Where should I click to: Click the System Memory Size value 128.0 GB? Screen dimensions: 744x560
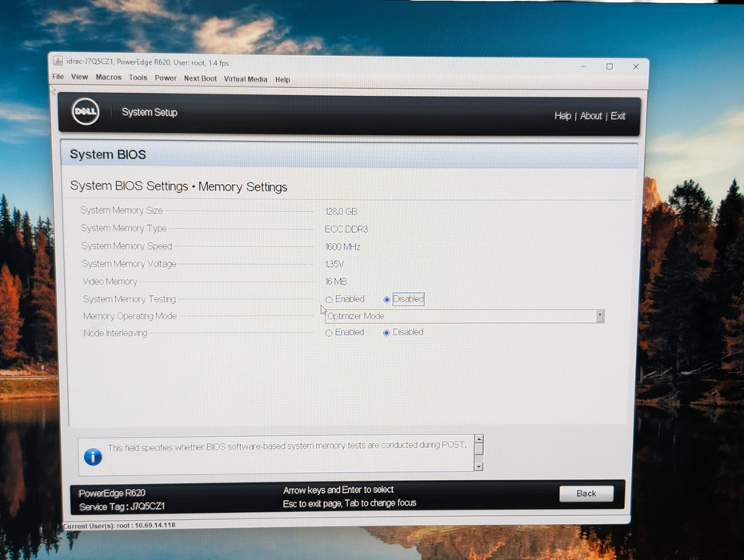(x=341, y=212)
